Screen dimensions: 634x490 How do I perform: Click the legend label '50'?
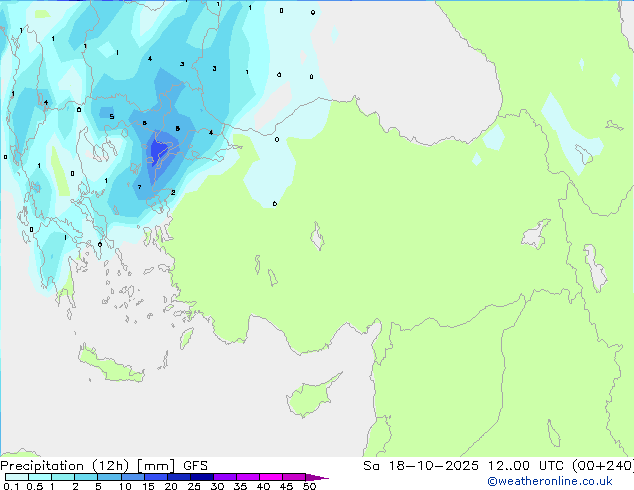coord(309,486)
